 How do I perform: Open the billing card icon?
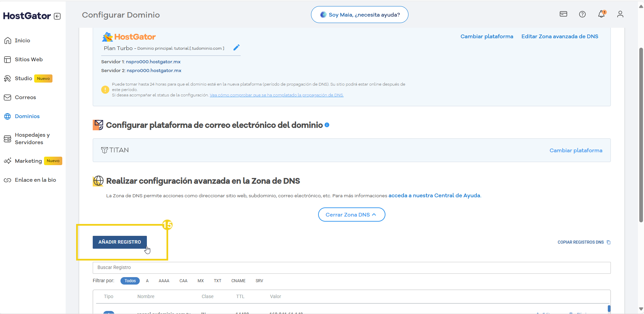pyautogui.click(x=563, y=14)
